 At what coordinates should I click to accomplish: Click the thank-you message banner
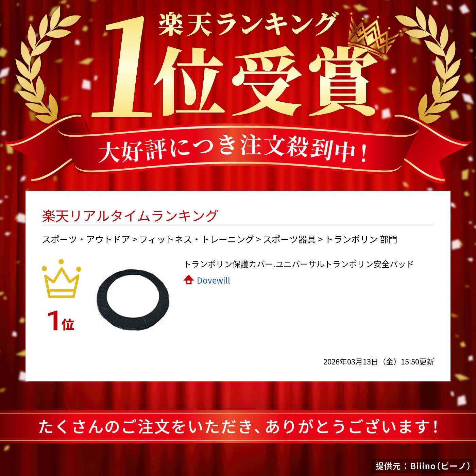coord(238,427)
